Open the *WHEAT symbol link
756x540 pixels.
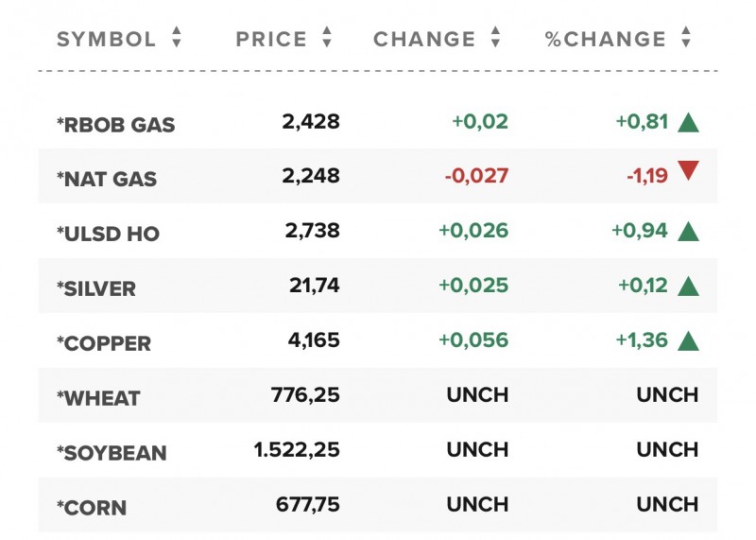point(98,398)
